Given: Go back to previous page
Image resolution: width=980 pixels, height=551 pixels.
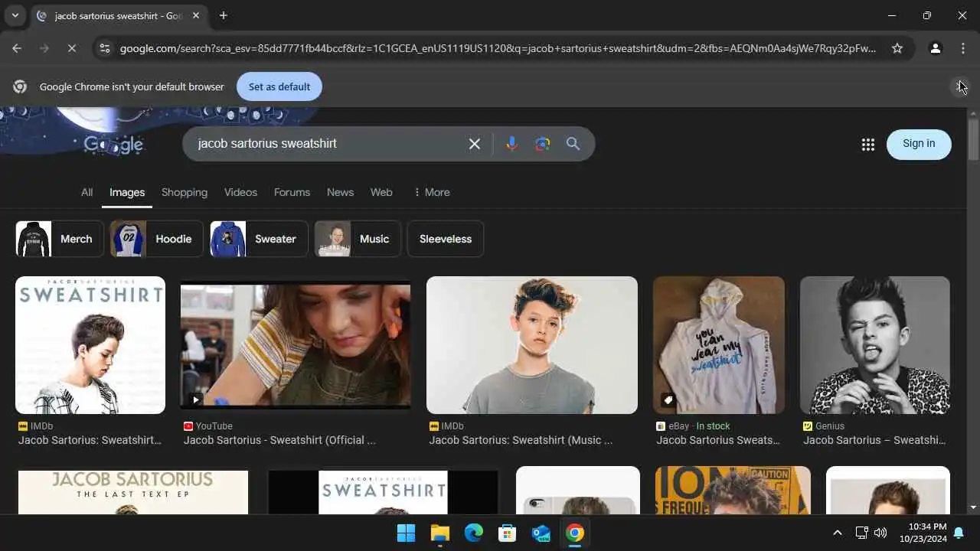Looking at the screenshot, I should point(17,48).
